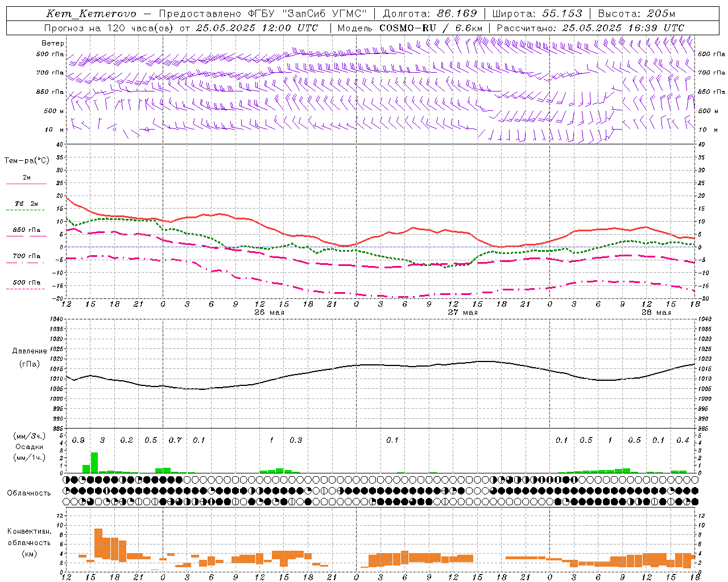Click the "Предоставлено ФГБУ ЗапСиб УГМС" provider text
This screenshot has width=728, height=582.
tap(263, 14)
